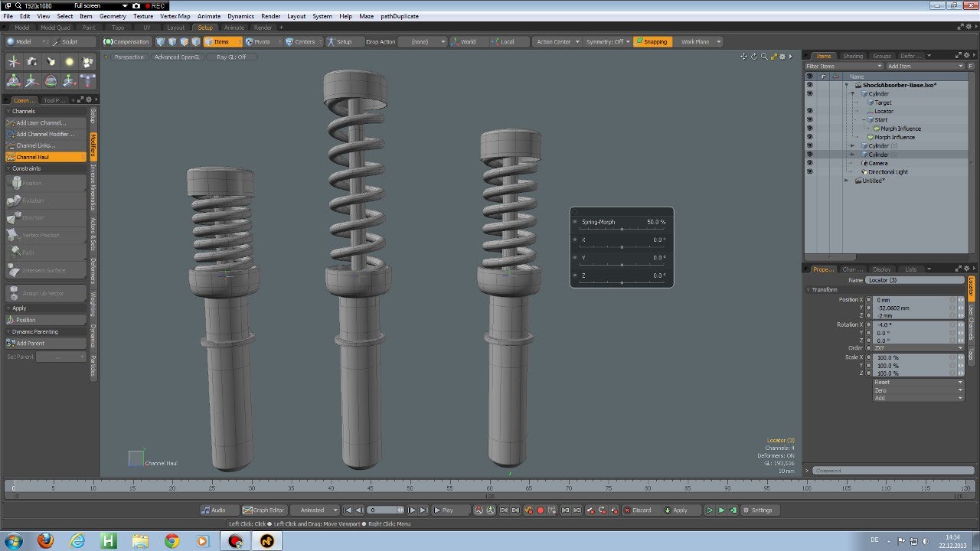This screenshot has width=980, height=551.
Task: Click the Graph Editor button
Action: click(x=263, y=510)
